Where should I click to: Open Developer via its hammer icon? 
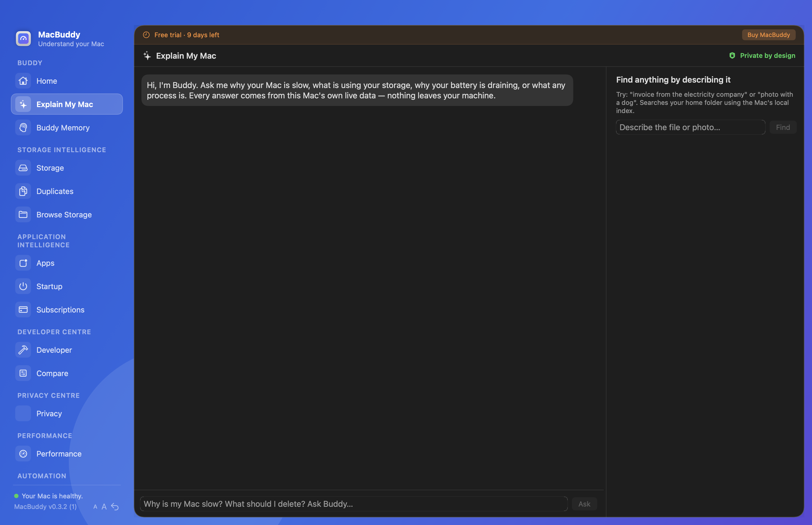[x=23, y=350]
